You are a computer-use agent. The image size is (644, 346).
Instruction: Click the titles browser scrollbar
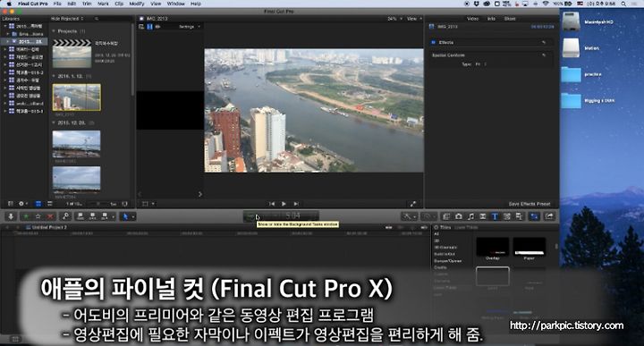(x=556, y=247)
